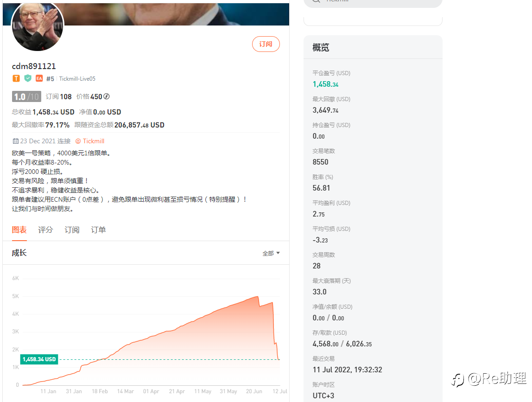Click the 11 Jan axis label on chart

click(48, 391)
